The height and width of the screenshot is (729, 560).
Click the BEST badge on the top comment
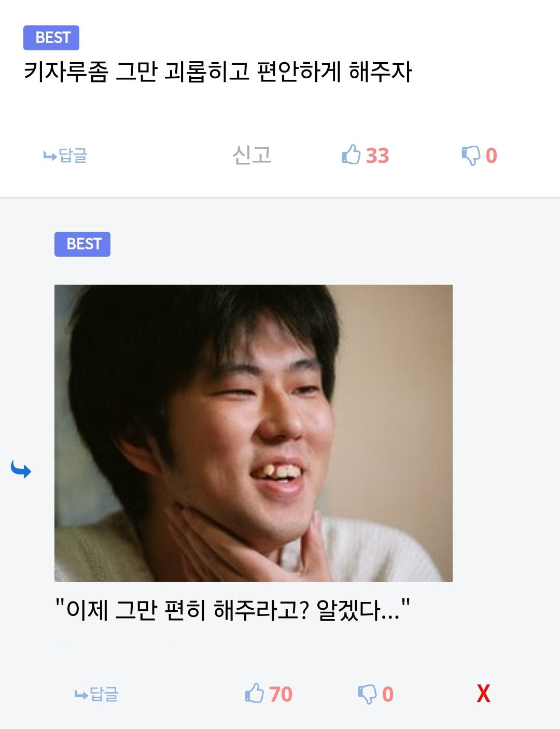(x=51, y=38)
